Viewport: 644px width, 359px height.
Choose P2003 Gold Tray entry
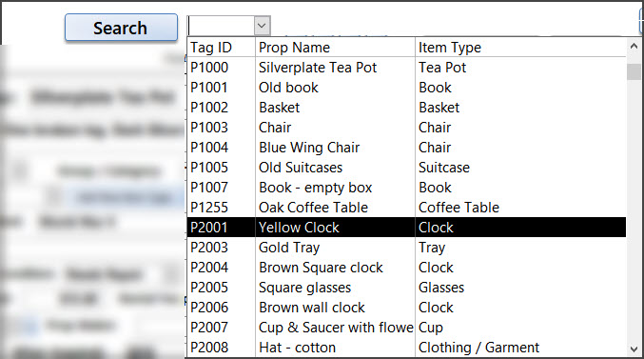[406, 248]
